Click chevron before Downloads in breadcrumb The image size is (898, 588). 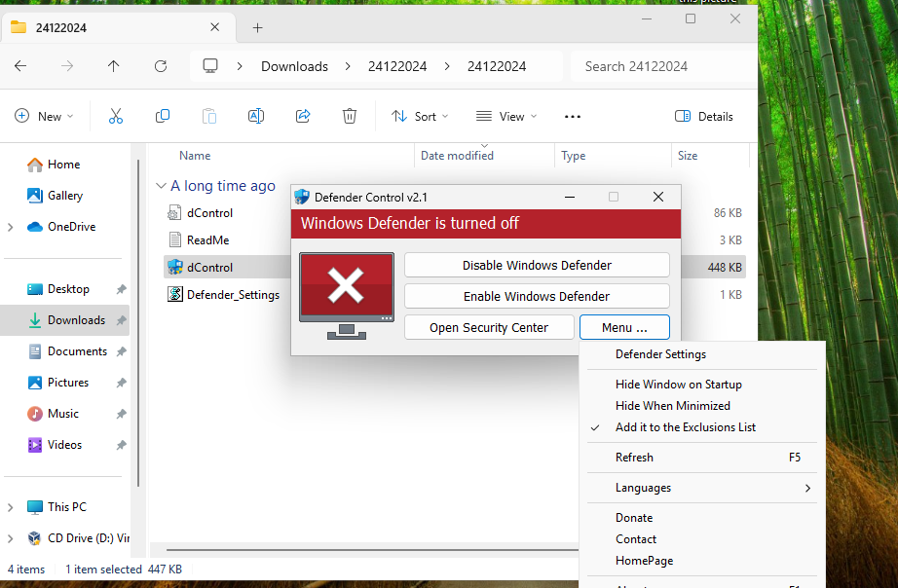[x=240, y=66]
